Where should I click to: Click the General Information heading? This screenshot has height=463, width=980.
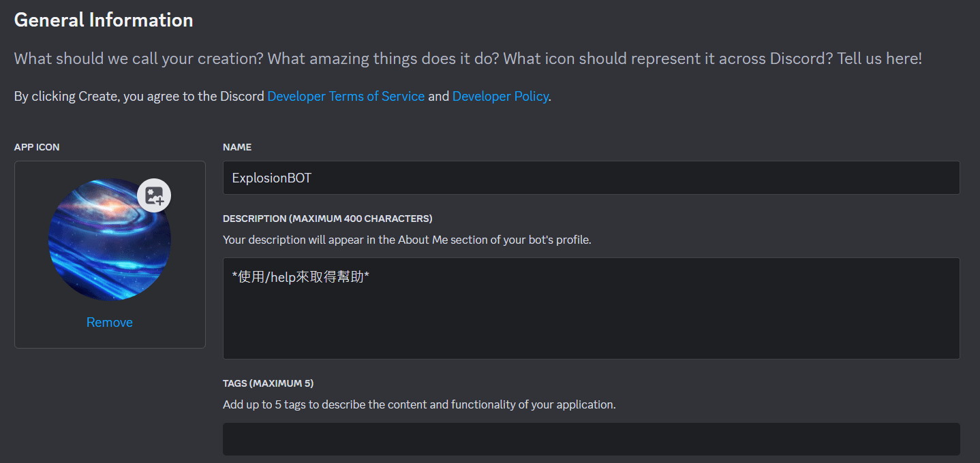point(104,20)
